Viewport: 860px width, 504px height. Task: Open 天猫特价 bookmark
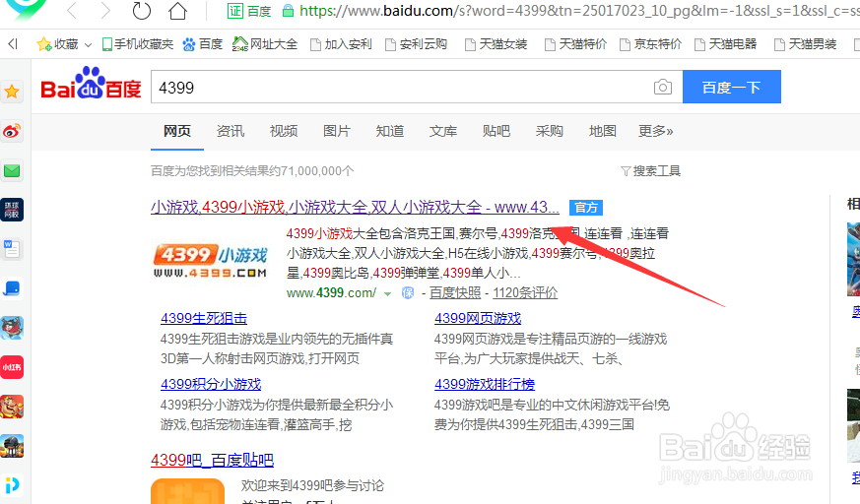tap(575, 44)
